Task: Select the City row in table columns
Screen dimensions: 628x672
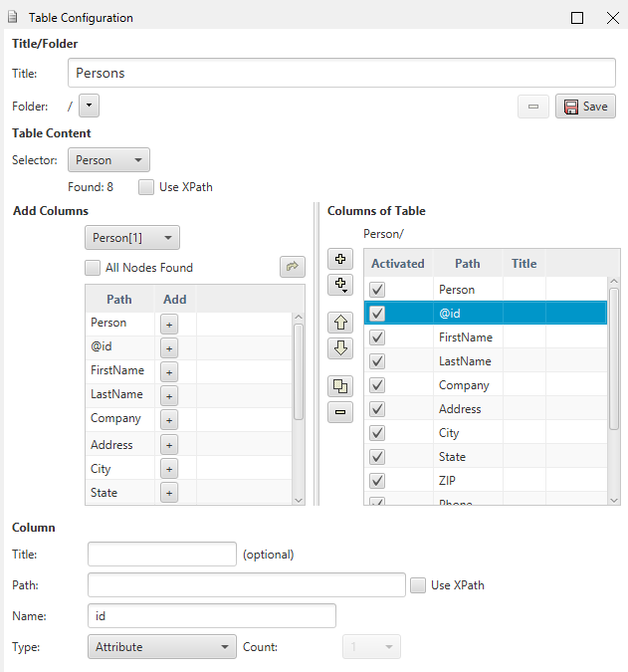Action: (468, 433)
